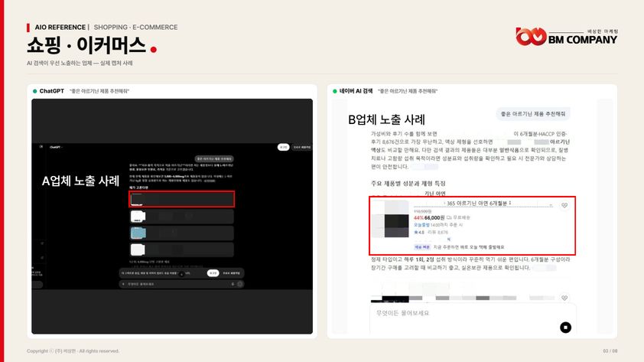Image resolution: width=644 pixels, height=362 pixels.
Task: Click the 'A업체 노출 사례' label
Action: 80,181
